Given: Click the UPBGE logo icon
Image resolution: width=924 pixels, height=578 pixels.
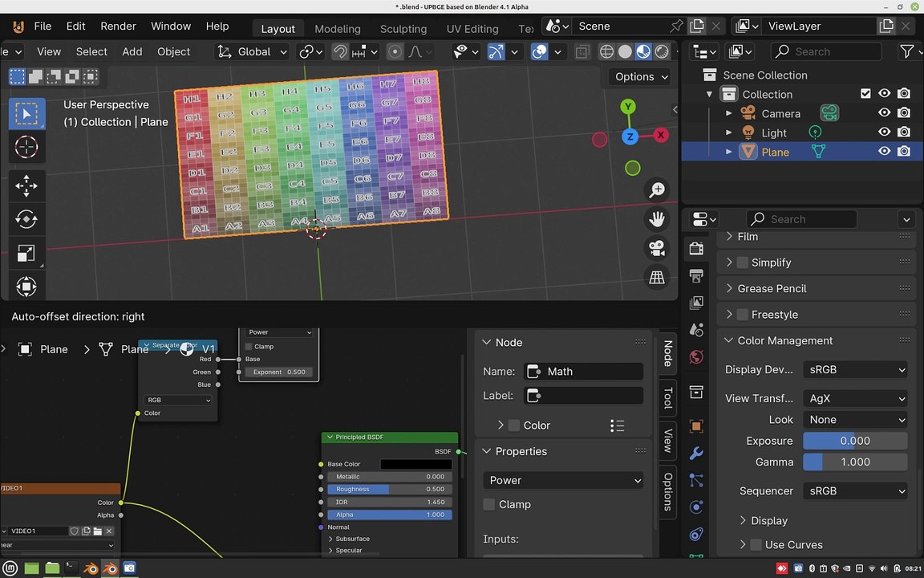Looking at the screenshot, I should point(18,26).
